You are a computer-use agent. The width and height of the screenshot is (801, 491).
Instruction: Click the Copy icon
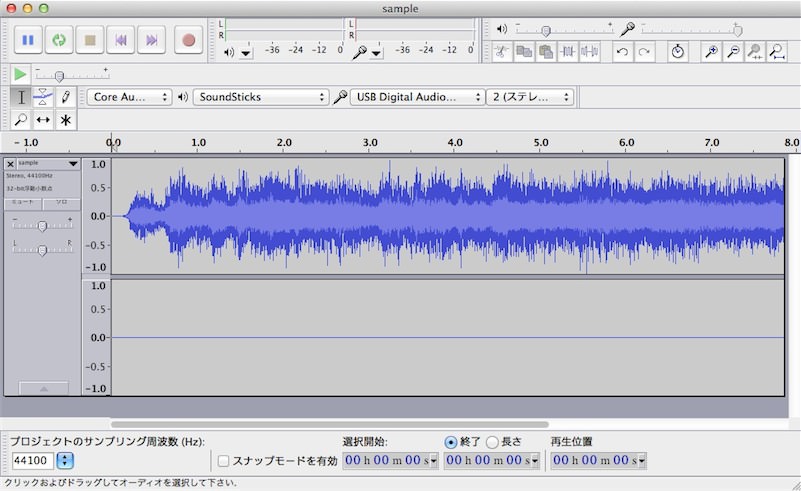(524, 52)
